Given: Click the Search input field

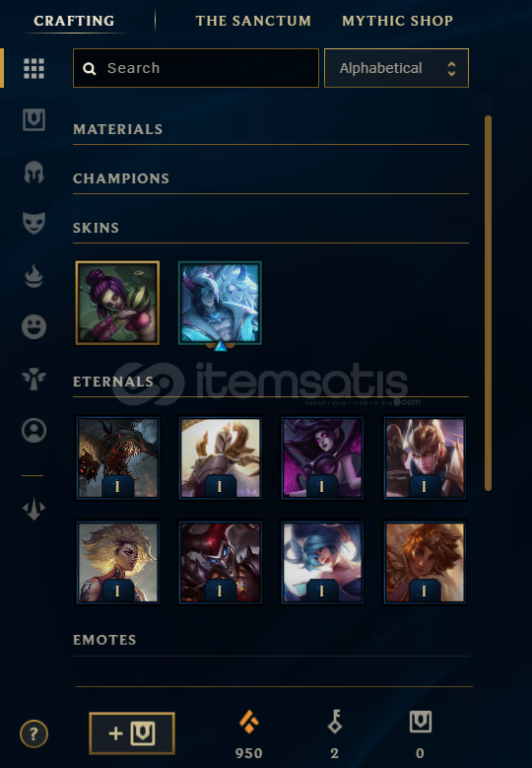Looking at the screenshot, I should [196, 68].
